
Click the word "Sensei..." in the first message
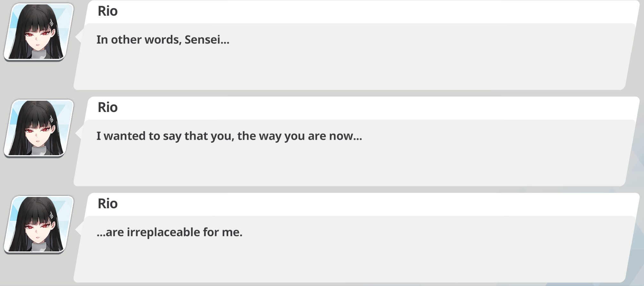tap(207, 40)
